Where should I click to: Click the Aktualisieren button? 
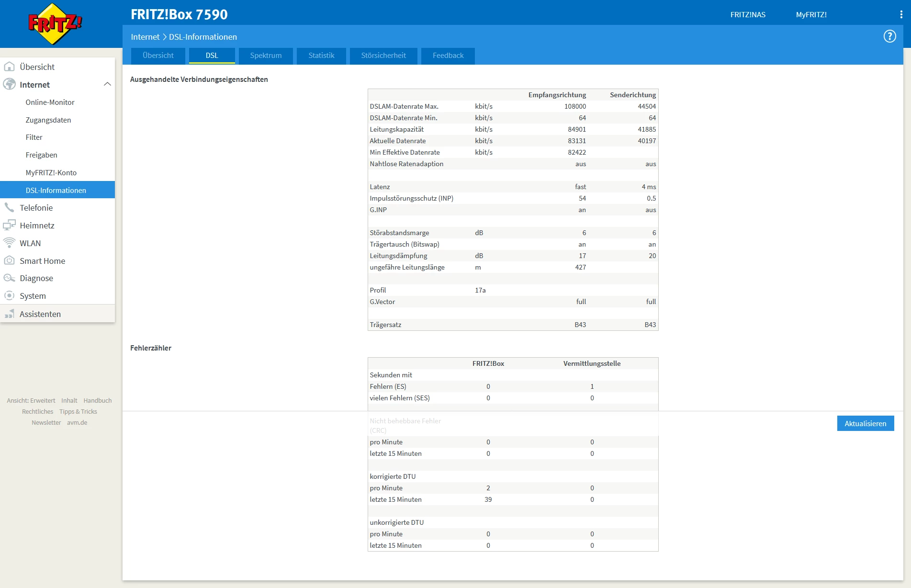pos(865,423)
